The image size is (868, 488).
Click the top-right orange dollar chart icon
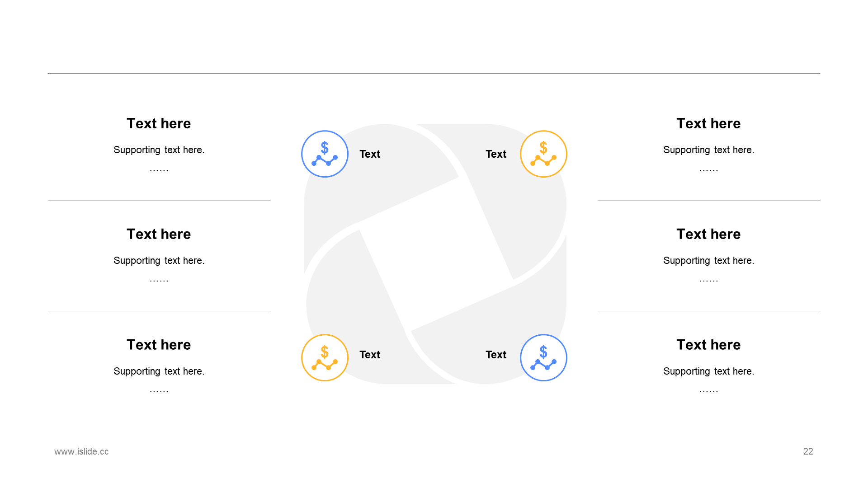pos(543,154)
